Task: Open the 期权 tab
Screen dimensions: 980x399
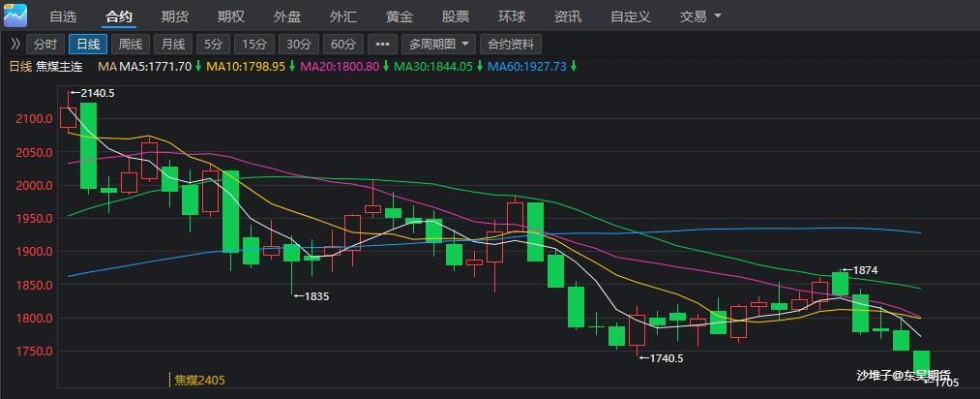Action: 231,16
